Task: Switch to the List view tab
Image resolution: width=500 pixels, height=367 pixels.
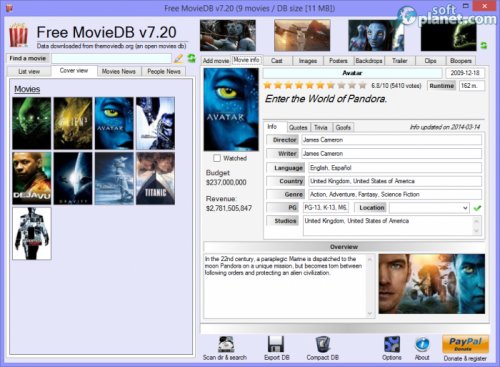Action: 29,71
